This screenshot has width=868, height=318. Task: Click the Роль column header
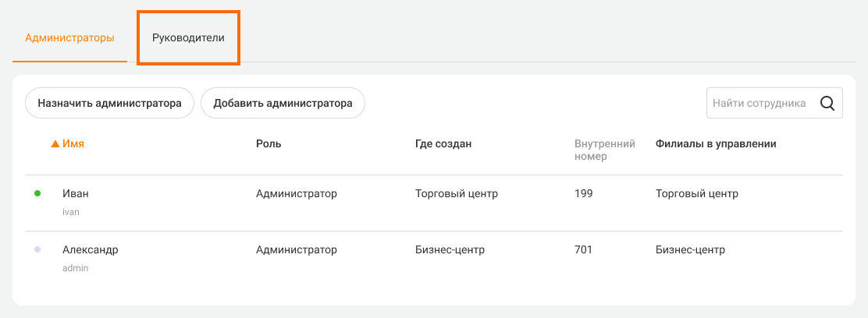(269, 144)
